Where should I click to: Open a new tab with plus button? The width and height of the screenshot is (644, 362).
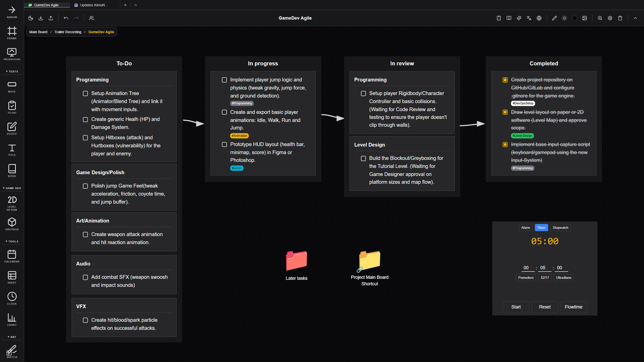tap(125, 5)
